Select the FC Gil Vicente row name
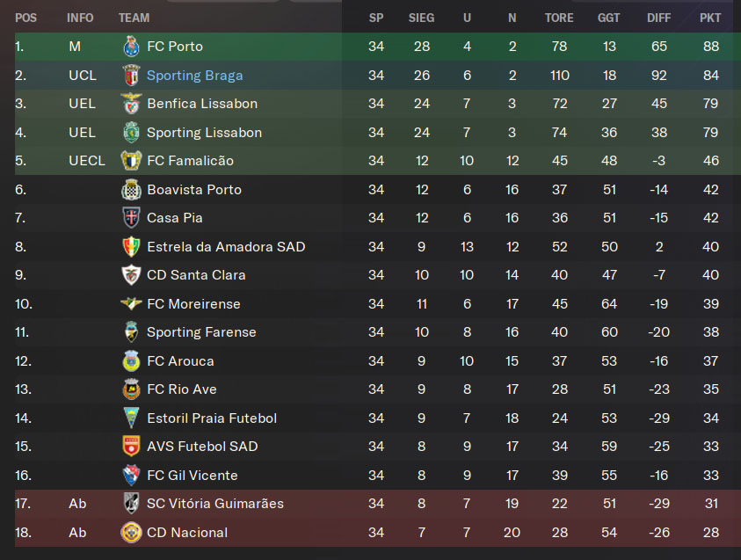Screen dimensions: 741x560 (x=193, y=476)
